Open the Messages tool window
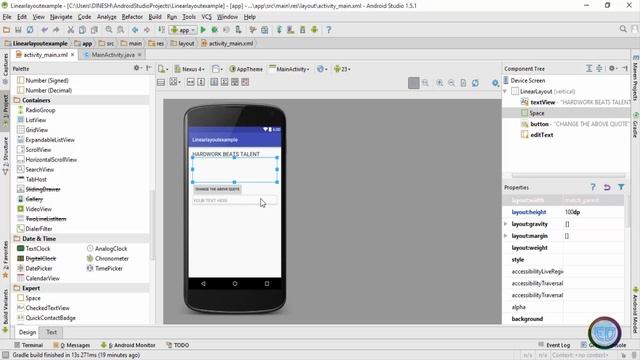The height and width of the screenshot is (360, 640). pos(71,345)
